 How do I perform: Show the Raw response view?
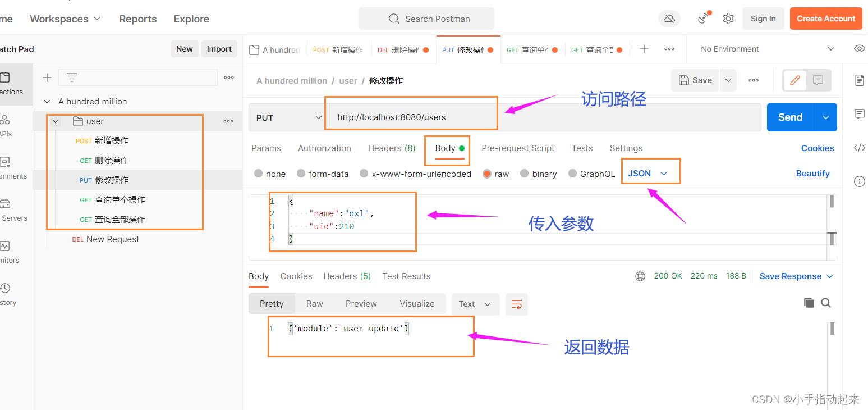coord(315,304)
